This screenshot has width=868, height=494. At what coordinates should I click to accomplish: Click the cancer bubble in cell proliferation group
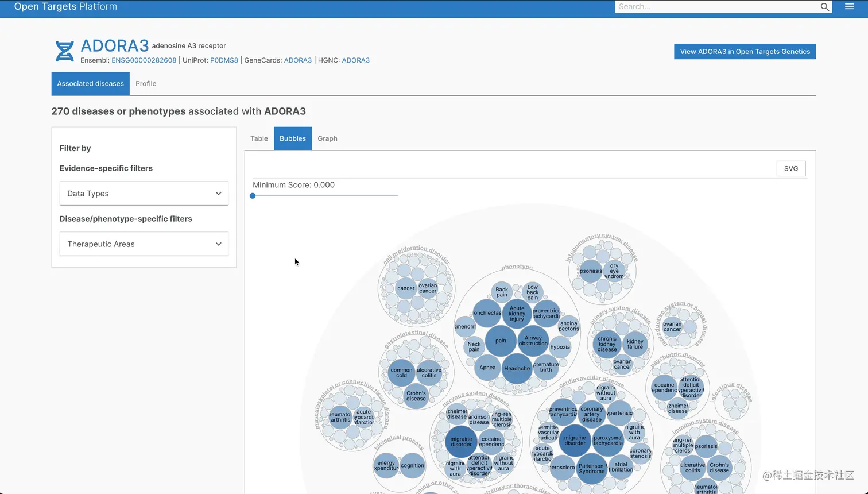[x=406, y=288]
